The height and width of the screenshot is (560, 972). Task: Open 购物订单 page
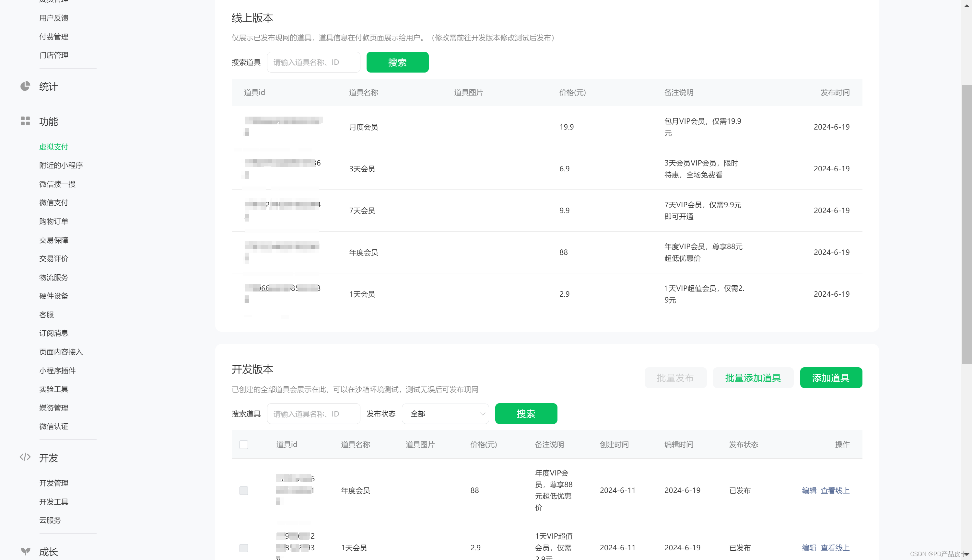(54, 222)
